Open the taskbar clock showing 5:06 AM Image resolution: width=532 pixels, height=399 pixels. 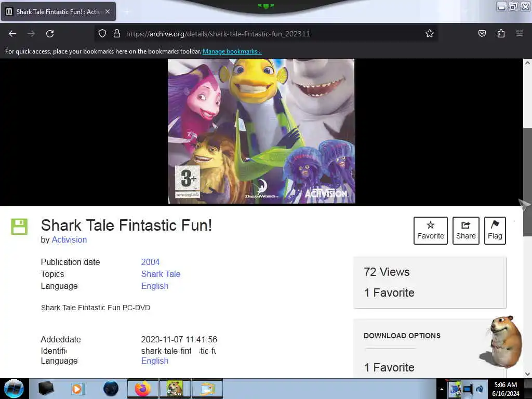tap(506, 389)
